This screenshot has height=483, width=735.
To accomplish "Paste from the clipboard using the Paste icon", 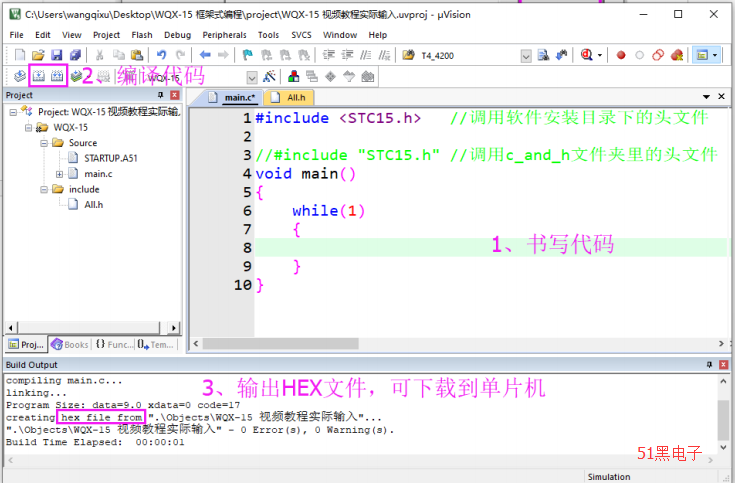I will click(137, 55).
